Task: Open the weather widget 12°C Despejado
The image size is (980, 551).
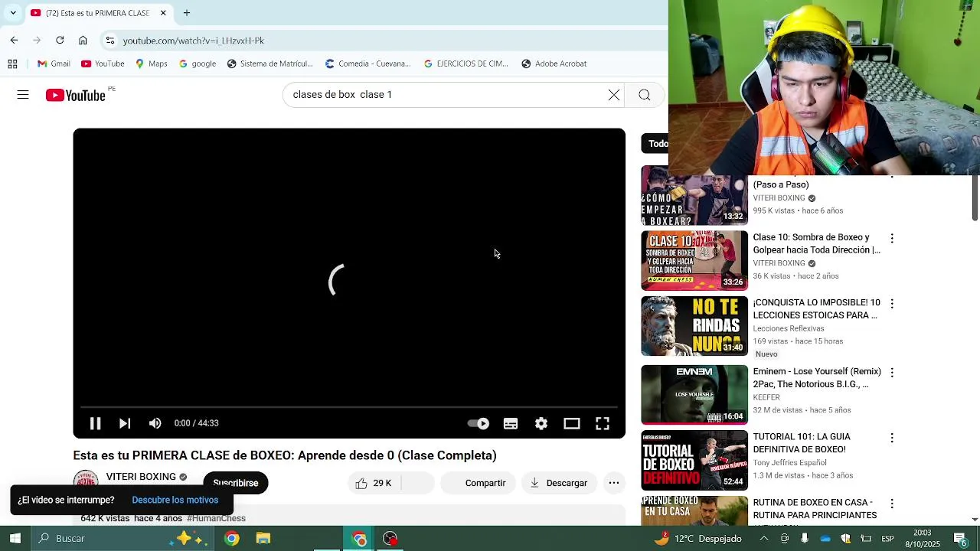Action: point(698,539)
